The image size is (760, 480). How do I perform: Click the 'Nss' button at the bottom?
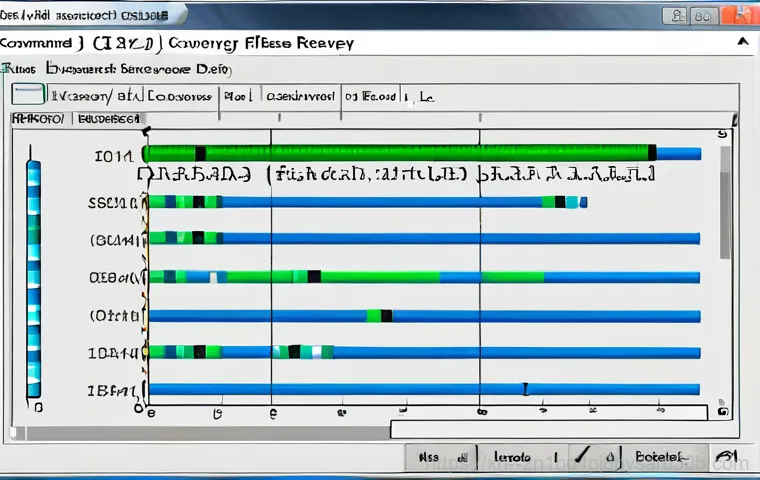tap(441, 457)
